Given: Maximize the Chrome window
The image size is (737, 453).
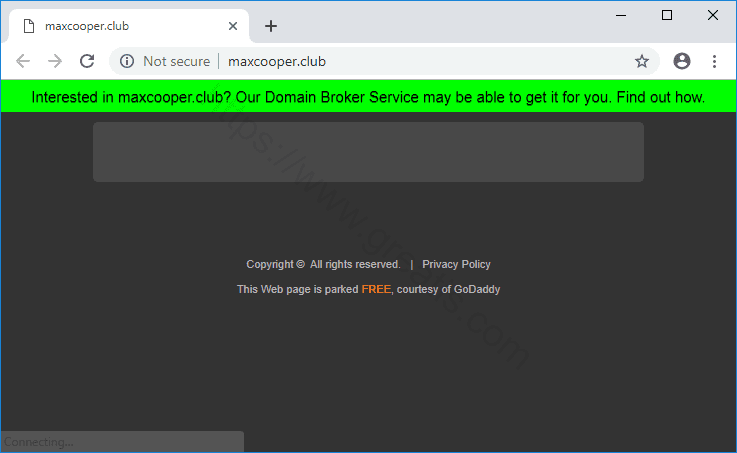Looking at the screenshot, I should tap(666, 16).
